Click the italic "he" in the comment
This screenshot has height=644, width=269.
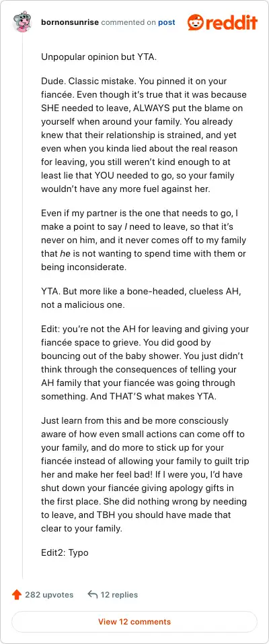click(x=65, y=254)
